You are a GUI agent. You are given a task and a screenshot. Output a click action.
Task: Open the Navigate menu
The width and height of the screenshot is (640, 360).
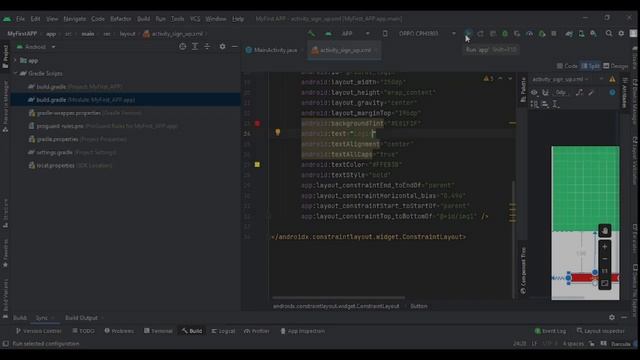[75, 19]
